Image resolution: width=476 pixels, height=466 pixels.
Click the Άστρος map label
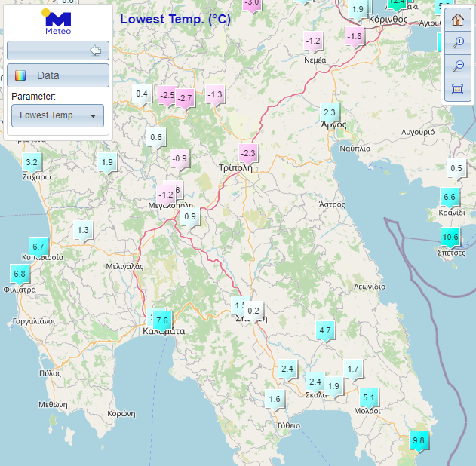pyautogui.click(x=332, y=204)
